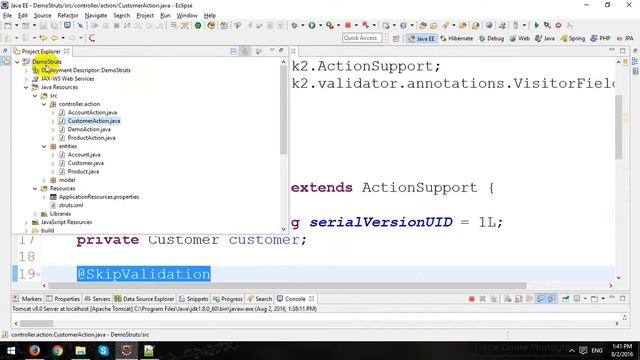Select Product.java in entities
Viewport: 640px width, 360px height.
coord(83,171)
